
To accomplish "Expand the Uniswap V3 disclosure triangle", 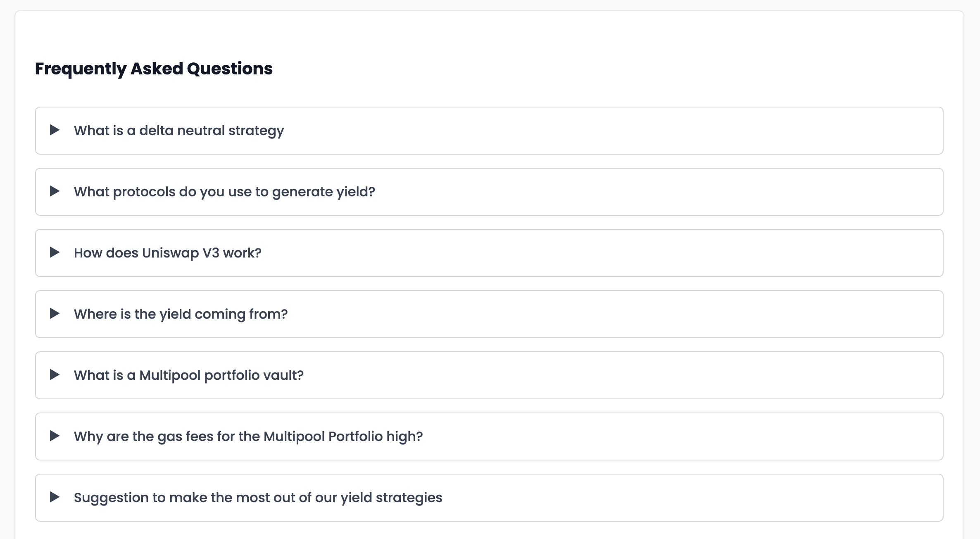I will (x=55, y=253).
